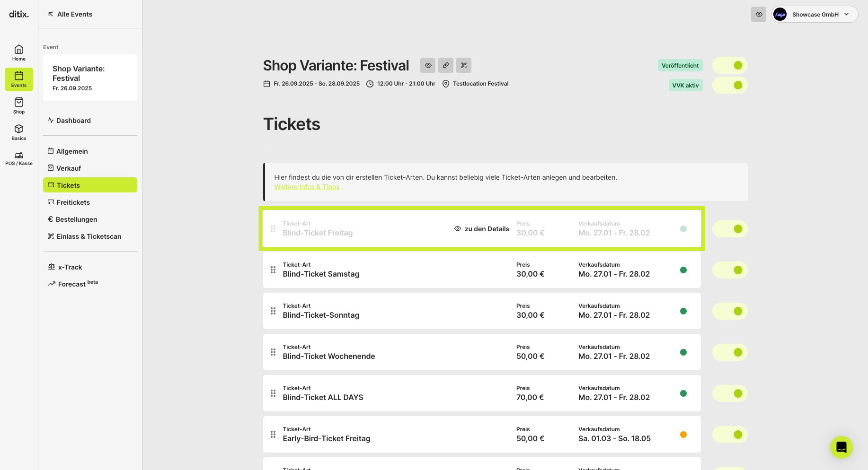Select Einlass & Ticketscan menu item
Viewport: 868px width, 470px height.
pyautogui.click(x=90, y=236)
